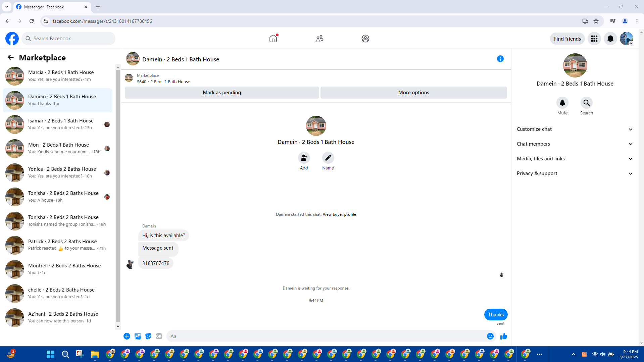Screen dimensions: 644x362
Task: Expand the Privacy & support section
Action: tap(575, 173)
